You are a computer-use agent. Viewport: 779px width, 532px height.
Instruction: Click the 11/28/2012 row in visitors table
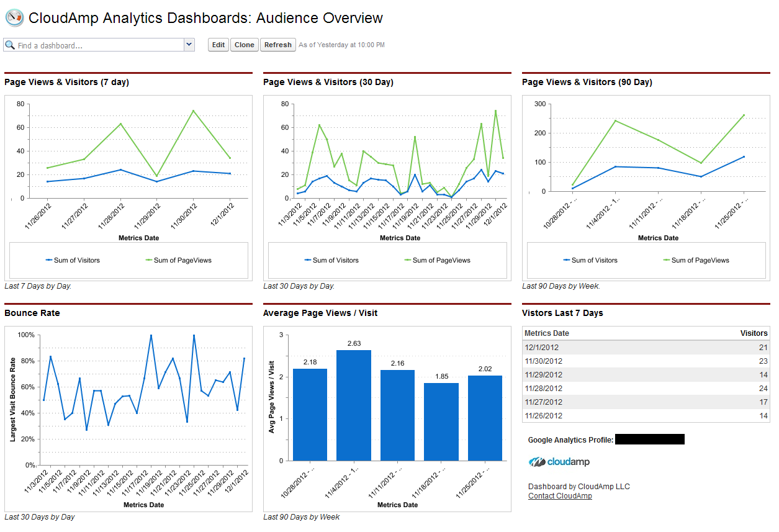pyautogui.click(x=646, y=389)
